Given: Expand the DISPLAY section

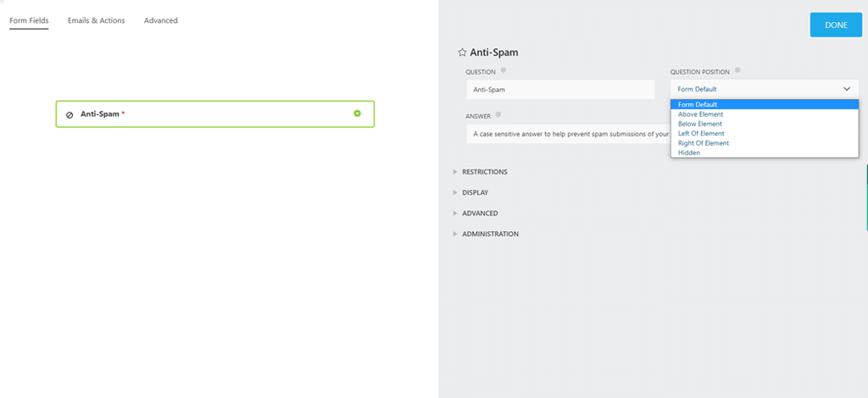Looking at the screenshot, I should [x=475, y=192].
